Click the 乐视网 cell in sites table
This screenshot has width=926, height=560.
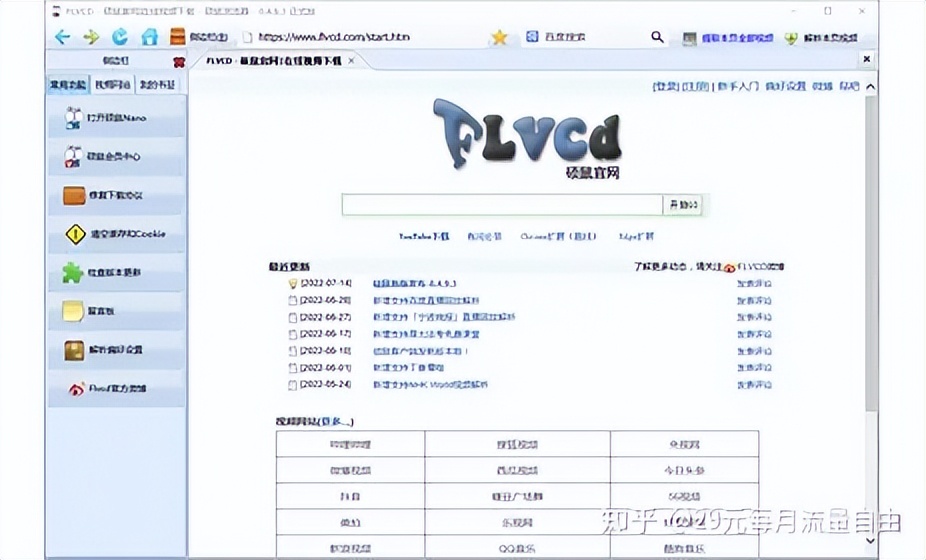point(517,523)
